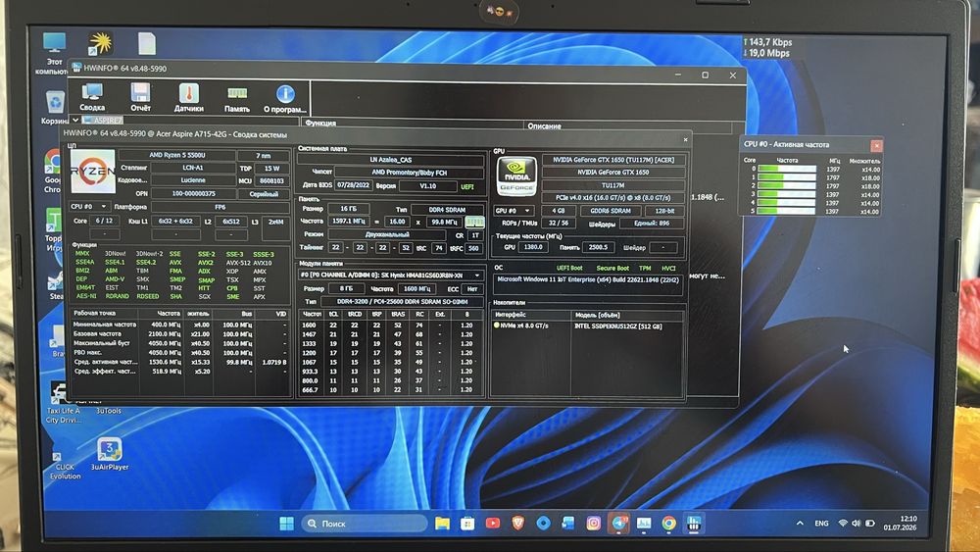
Task: Click the UEFI Boot label
Action: coord(569,268)
